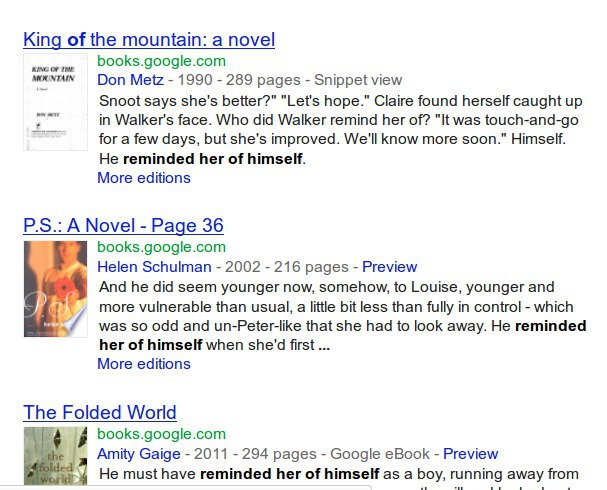607x490 pixels.
Task: Click the Preview link for P.S.: A Novel
Action: [x=389, y=267]
